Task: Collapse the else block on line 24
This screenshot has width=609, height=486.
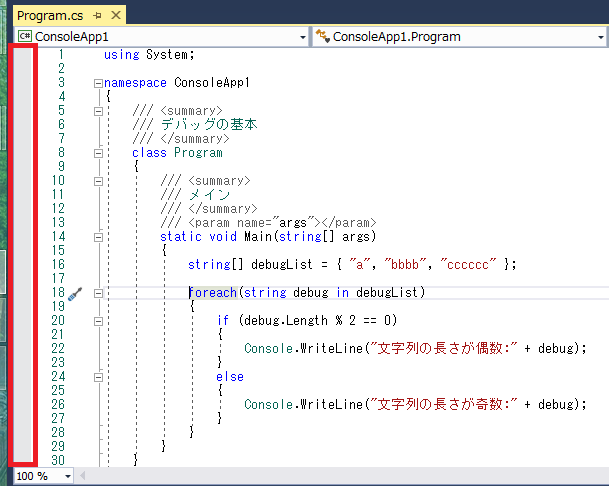Action: pyautogui.click(x=98, y=377)
